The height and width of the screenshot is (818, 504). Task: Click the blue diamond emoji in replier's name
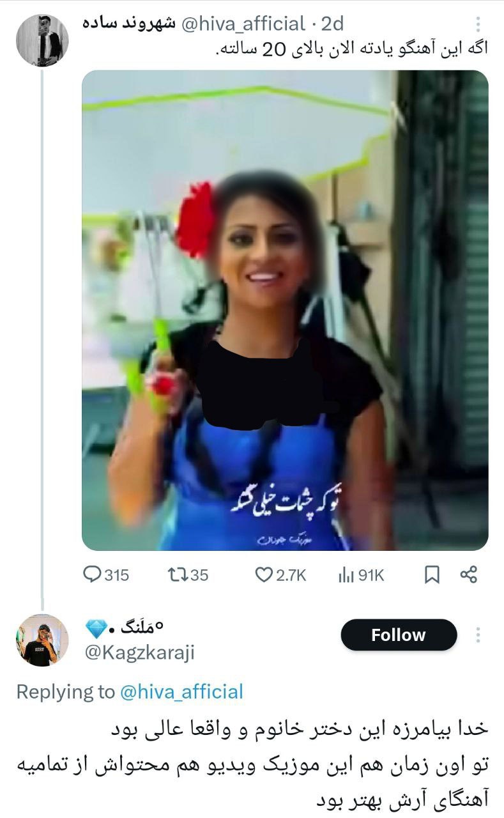pos(96,629)
